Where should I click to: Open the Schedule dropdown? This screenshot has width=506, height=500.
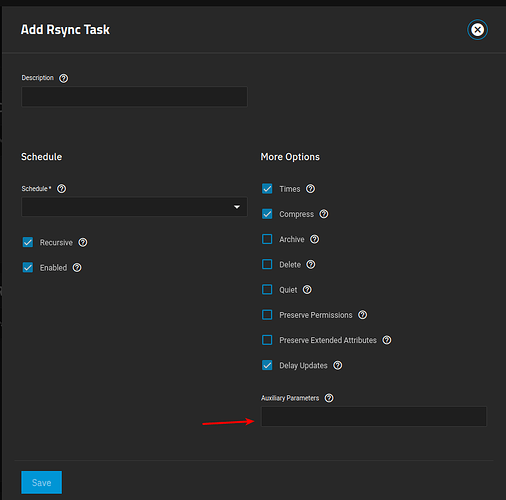(x=134, y=207)
